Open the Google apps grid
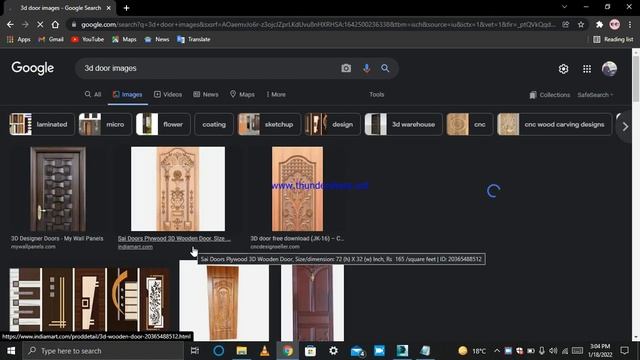Viewport: 640px width, 360px height. [587, 69]
